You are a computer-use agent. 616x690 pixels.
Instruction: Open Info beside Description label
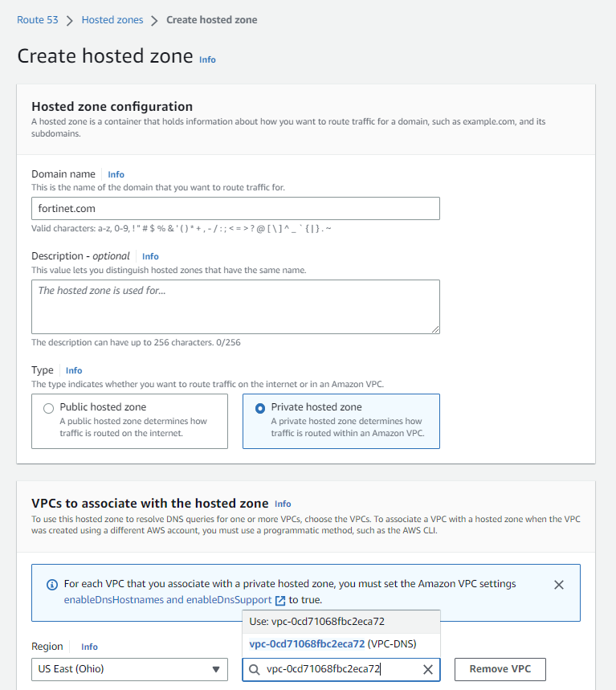[150, 256]
